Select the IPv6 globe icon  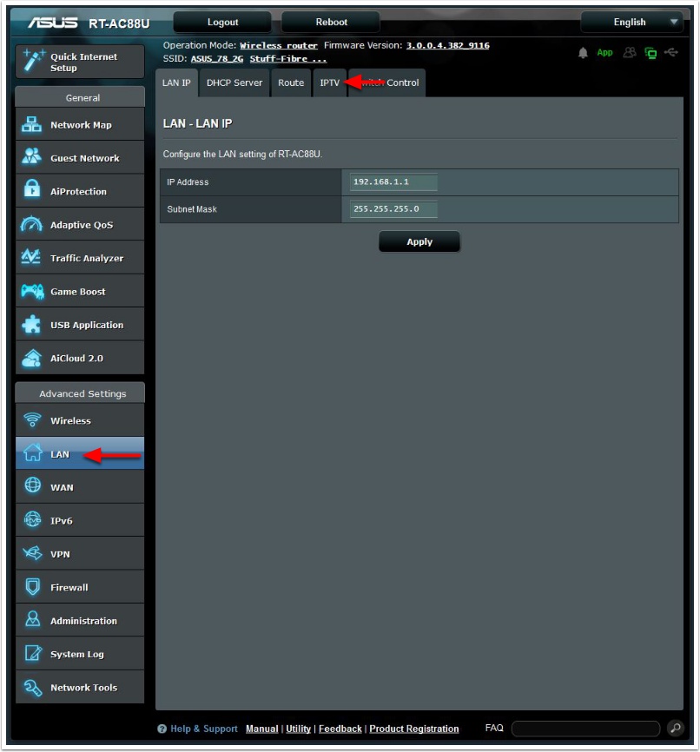point(32,519)
